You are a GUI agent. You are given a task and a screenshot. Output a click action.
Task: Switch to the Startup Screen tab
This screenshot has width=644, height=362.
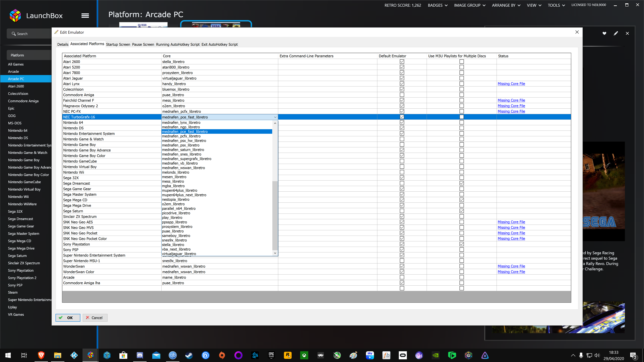coord(118,44)
